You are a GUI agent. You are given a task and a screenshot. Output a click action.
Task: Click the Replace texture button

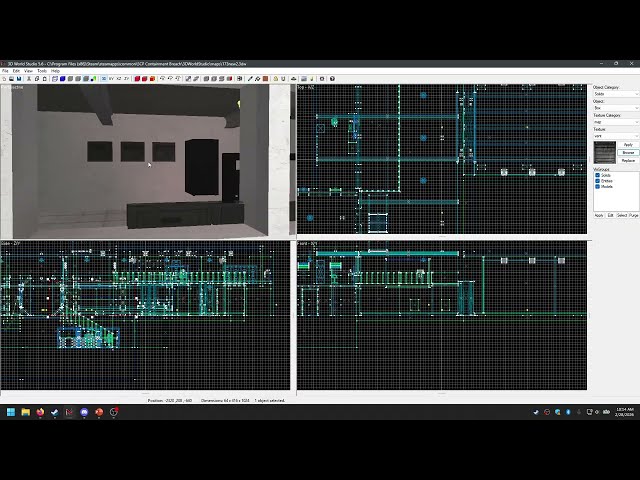(x=628, y=160)
